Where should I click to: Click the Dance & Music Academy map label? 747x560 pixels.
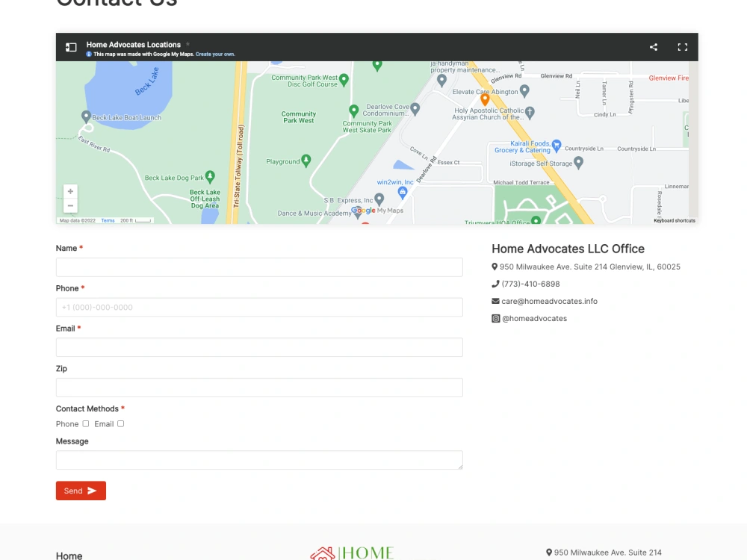314,214
